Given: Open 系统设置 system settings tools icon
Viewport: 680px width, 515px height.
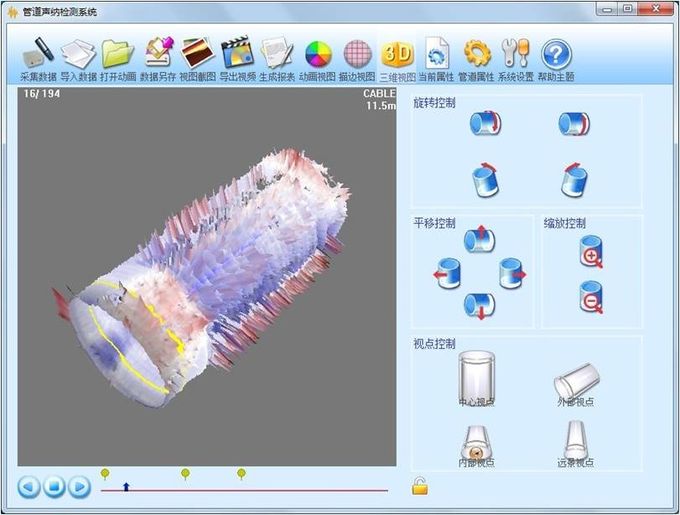Looking at the screenshot, I should click(x=516, y=54).
